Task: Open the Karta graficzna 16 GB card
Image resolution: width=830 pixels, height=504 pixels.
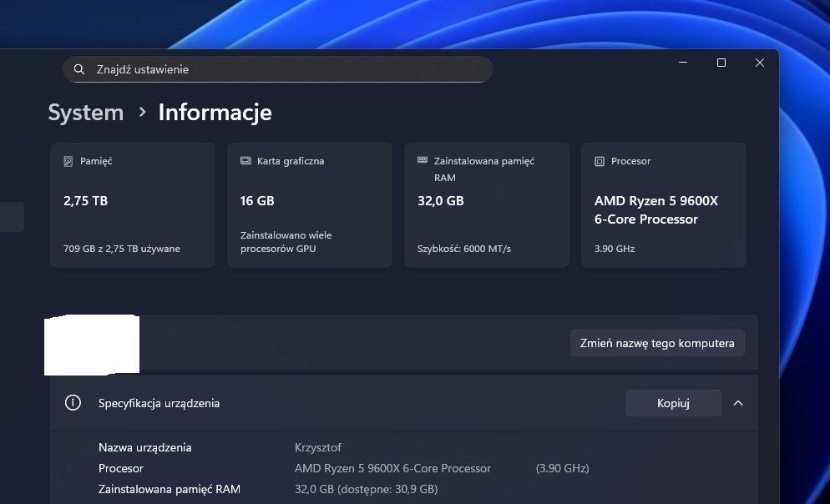Action: click(x=310, y=205)
